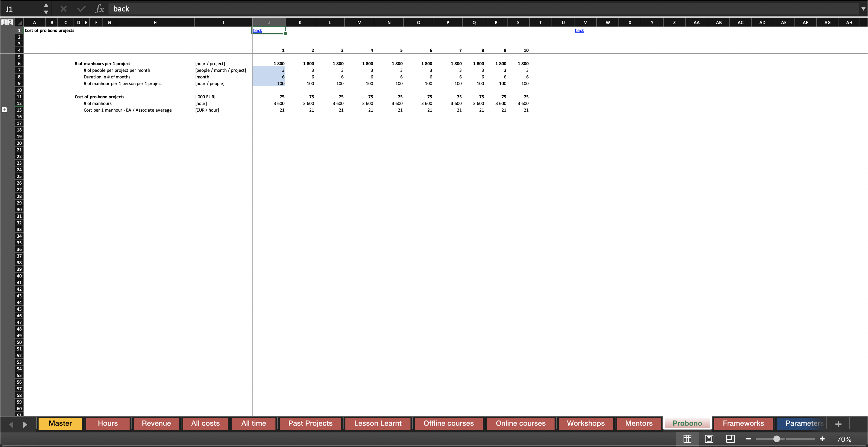Switch to Page Break Preview view
The image size is (868, 447).
pos(730,439)
